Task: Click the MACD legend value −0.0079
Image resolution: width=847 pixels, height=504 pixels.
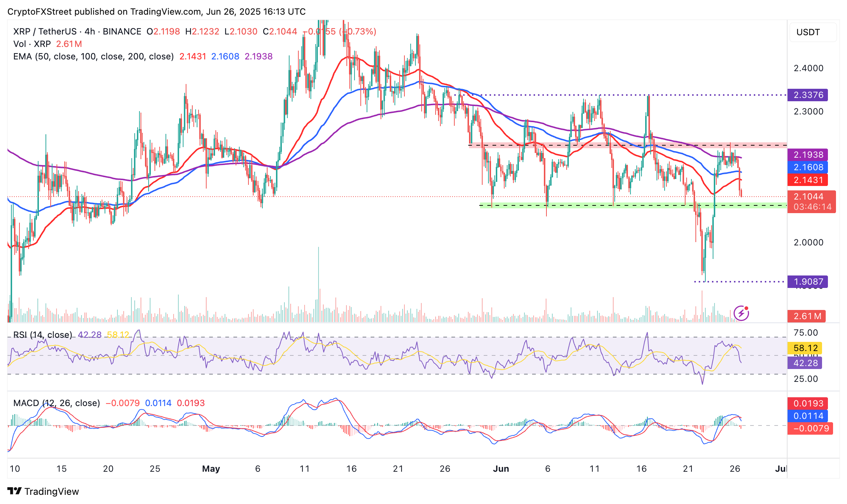Action: [x=123, y=403]
